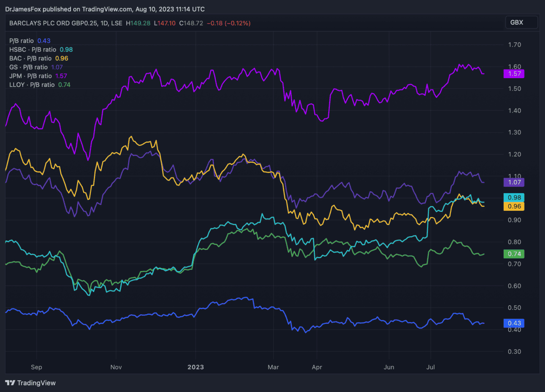Open the GBX currency selector
545x392 pixels.
click(516, 23)
